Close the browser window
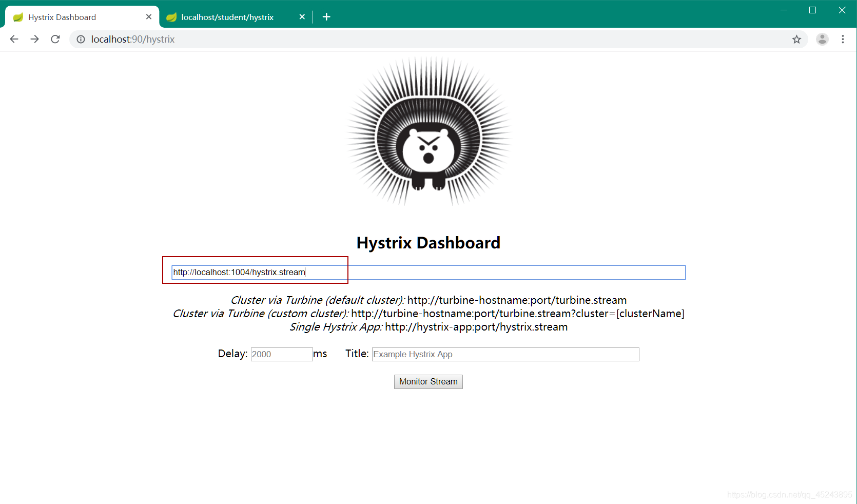Screen dimensions: 857x504 coord(842,10)
